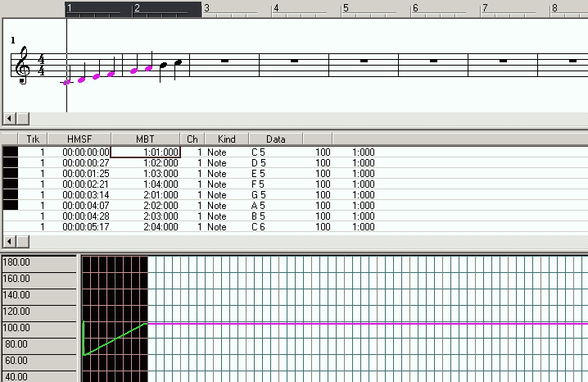Click the HMSF column header

[x=79, y=139]
